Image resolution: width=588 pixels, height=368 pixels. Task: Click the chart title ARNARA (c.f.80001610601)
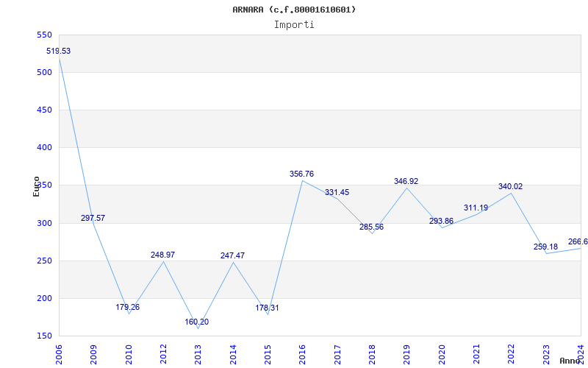(x=294, y=10)
